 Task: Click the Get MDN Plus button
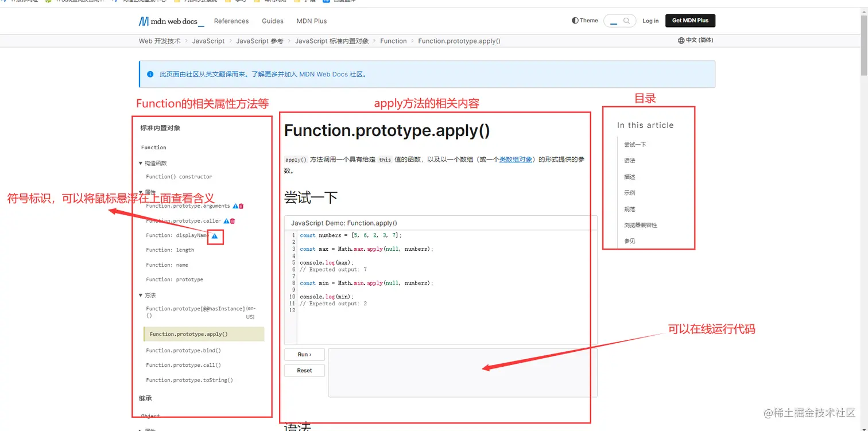(x=690, y=21)
